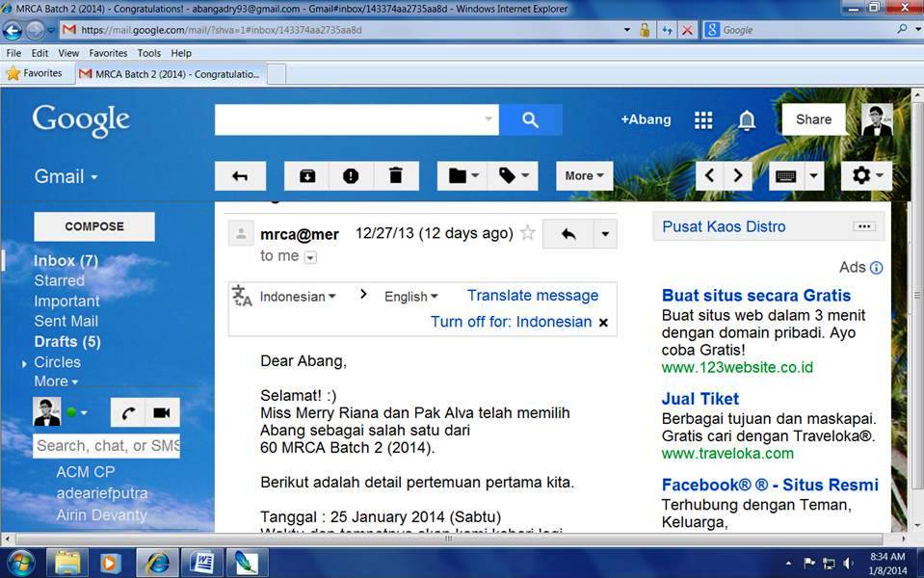This screenshot has width=924, height=578.
Task: Dismiss the translation bar with X
Action: coord(603,323)
